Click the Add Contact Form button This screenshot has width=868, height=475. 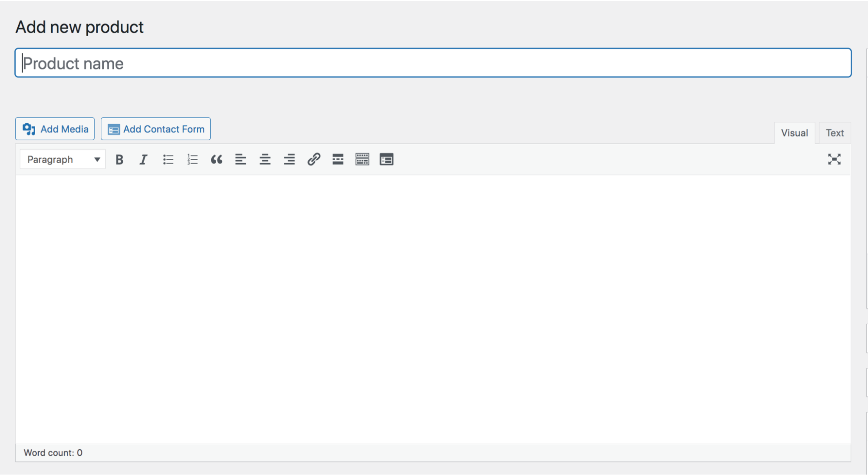click(156, 129)
